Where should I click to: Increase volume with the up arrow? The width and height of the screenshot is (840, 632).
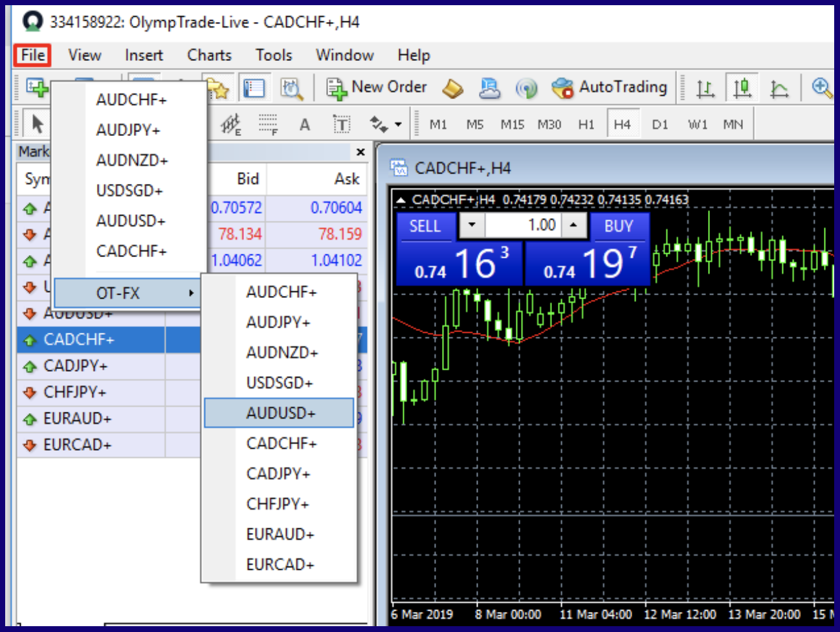click(x=573, y=225)
